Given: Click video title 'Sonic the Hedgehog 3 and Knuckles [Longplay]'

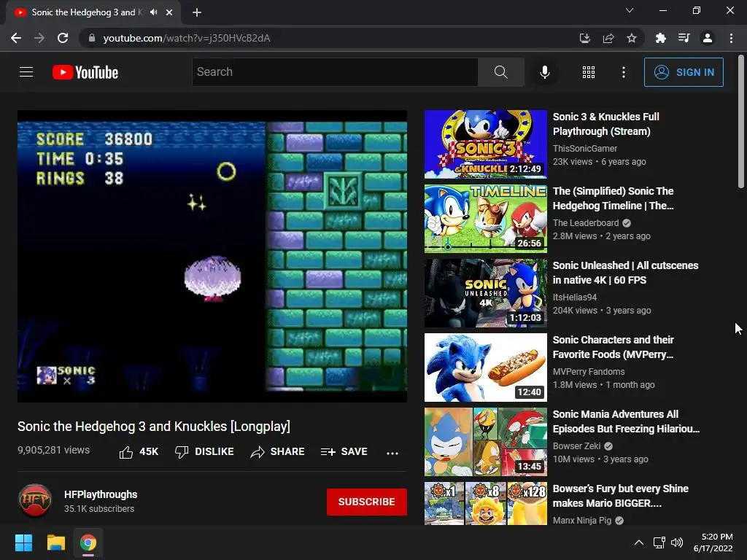Looking at the screenshot, I should [154, 426].
